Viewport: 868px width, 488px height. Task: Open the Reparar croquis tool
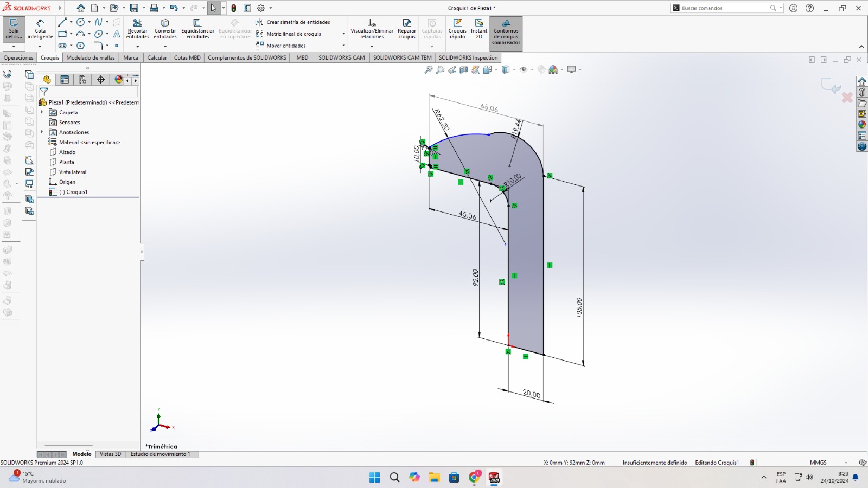[x=406, y=29]
